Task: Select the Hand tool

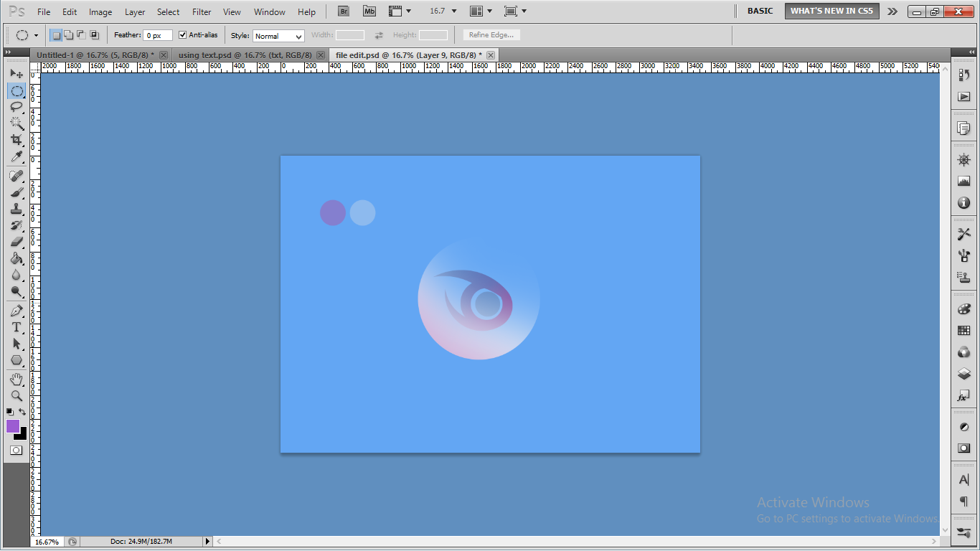Action: [16, 379]
